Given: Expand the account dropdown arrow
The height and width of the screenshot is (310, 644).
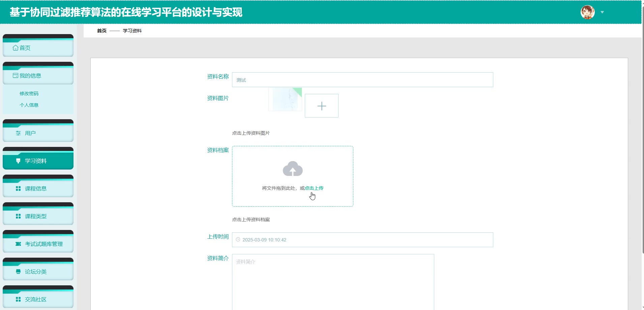Looking at the screenshot, I should 602,12.
